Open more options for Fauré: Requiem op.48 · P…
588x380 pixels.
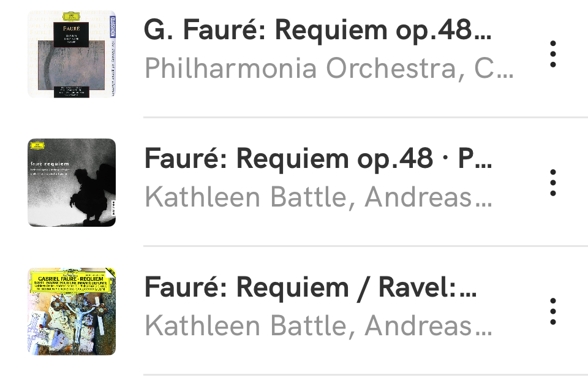pos(553,183)
